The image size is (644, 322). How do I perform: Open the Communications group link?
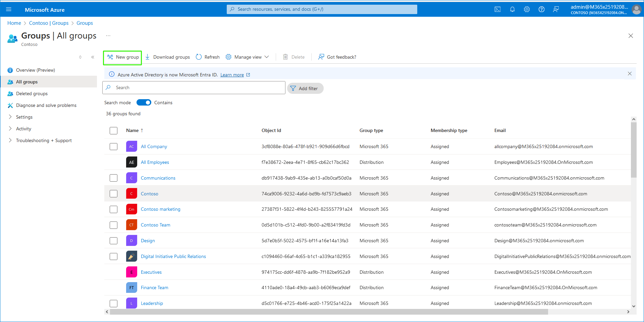[158, 178]
